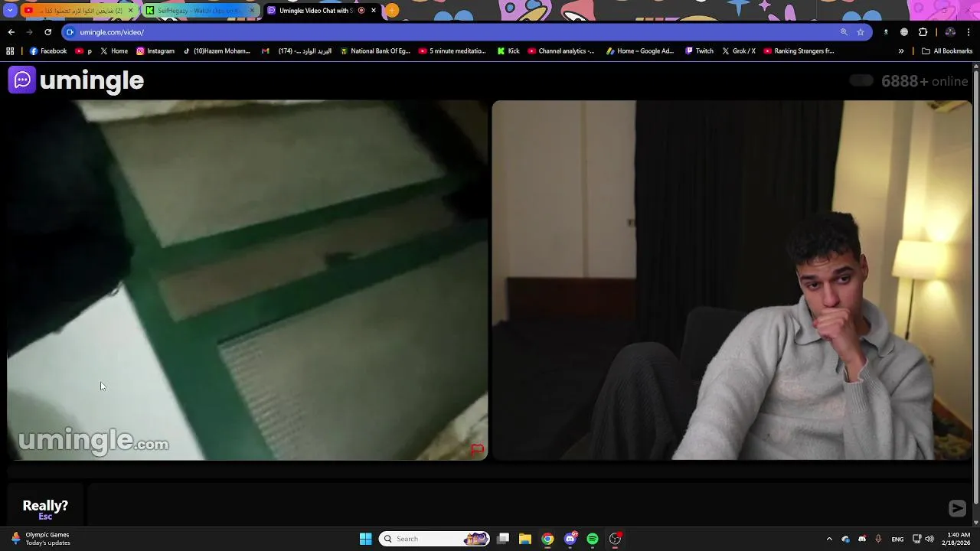Image resolution: width=980 pixels, height=551 pixels.
Task: Open the browser extensions puzzle icon
Action: tap(923, 32)
